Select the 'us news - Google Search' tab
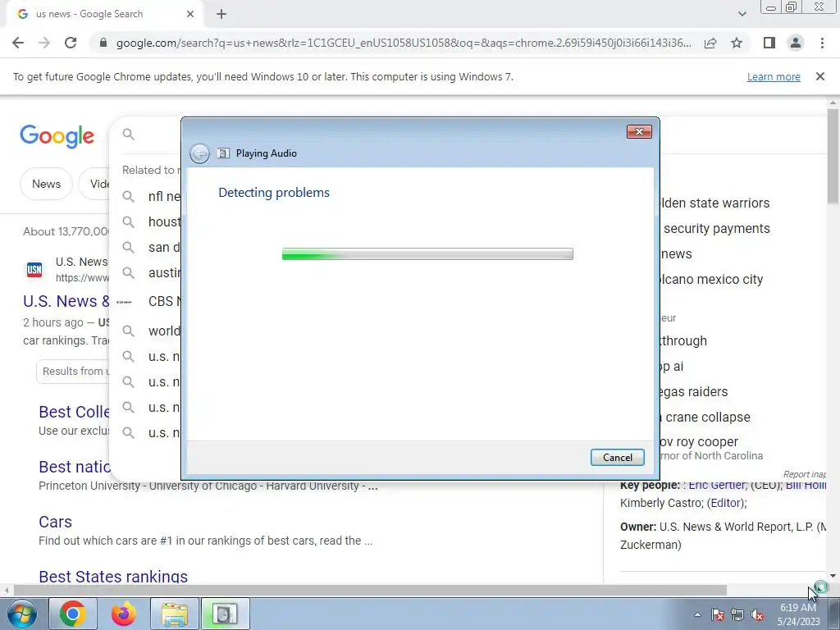Viewport: 840px width, 630px height. (x=104, y=14)
